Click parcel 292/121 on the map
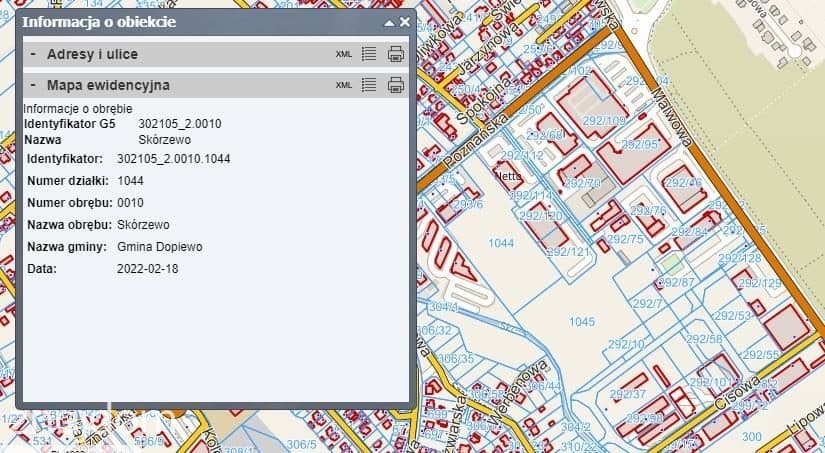The width and height of the screenshot is (825, 453). (568, 251)
